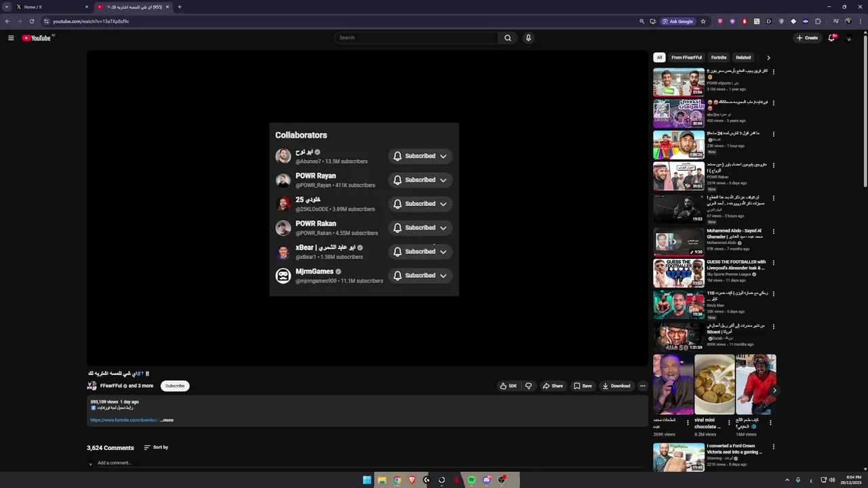This screenshot has height=488, width=868.
Task: Click the YouTube search input field
Action: (416, 38)
